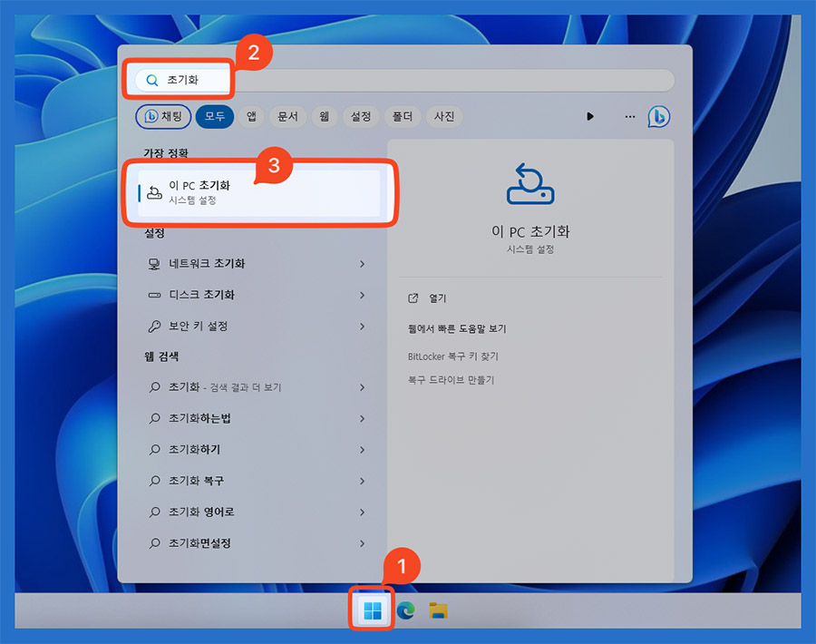Click the reset PC icon in best match
The image size is (816, 644).
[x=154, y=192]
